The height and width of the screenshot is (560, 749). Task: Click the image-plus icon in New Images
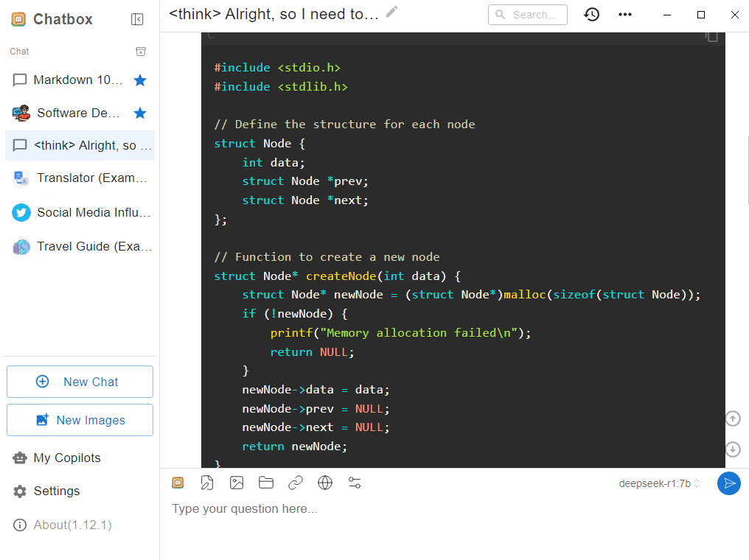pos(43,420)
